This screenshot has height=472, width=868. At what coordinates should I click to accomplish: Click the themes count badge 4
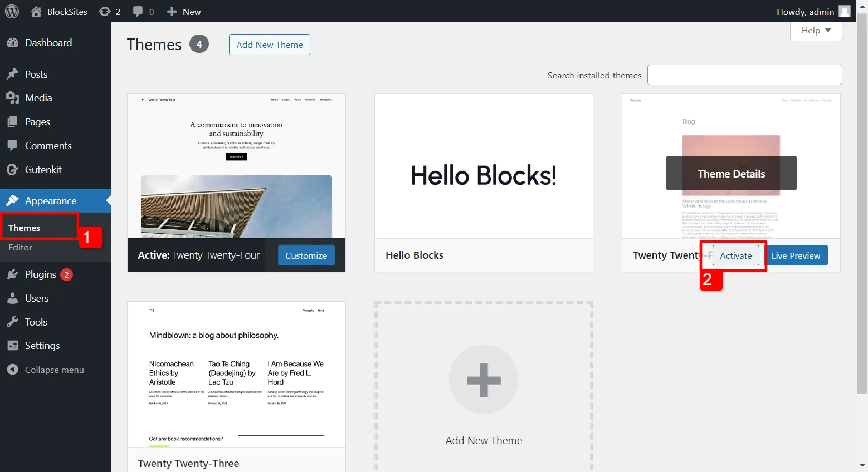point(199,44)
